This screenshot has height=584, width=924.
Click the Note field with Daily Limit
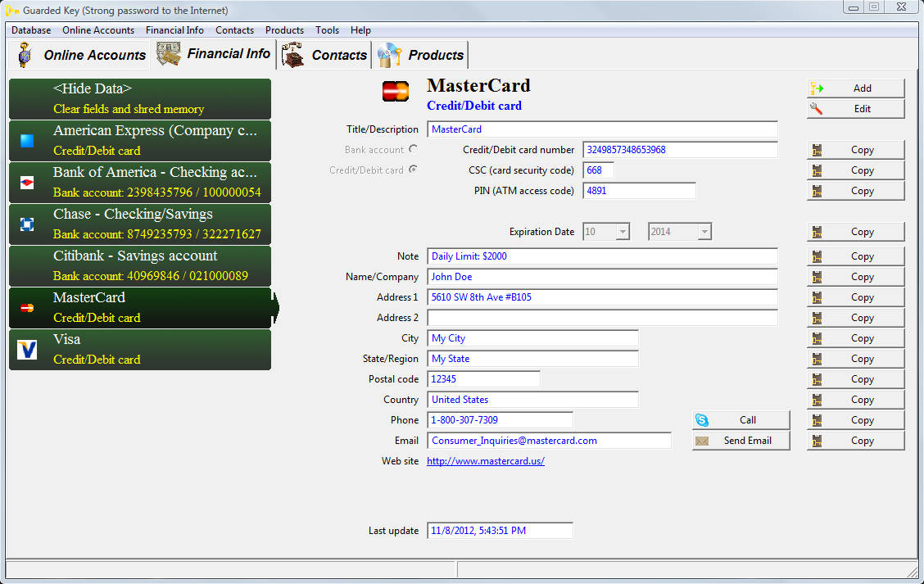[602, 256]
